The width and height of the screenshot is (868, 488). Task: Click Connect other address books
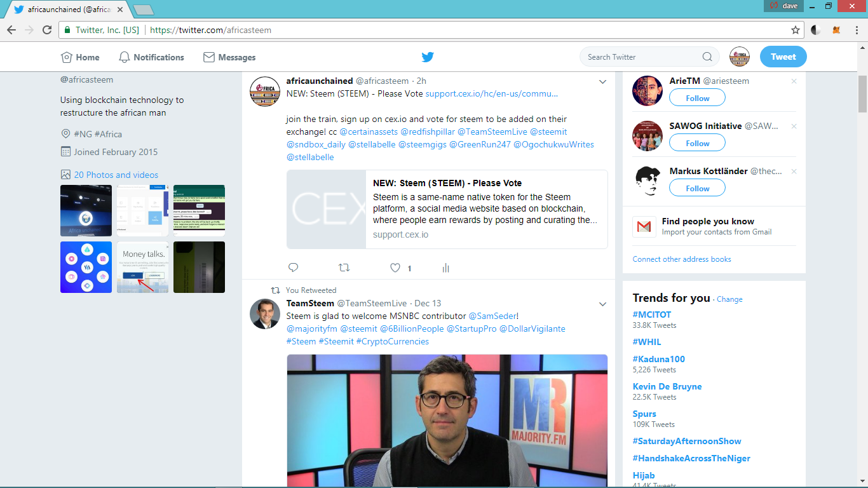[x=682, y=259]
